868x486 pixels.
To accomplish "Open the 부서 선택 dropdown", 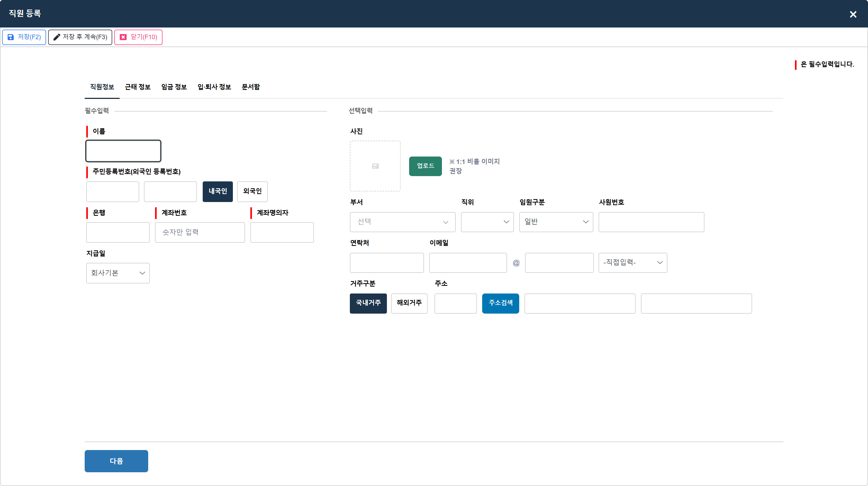I will (x=402, y=222).
